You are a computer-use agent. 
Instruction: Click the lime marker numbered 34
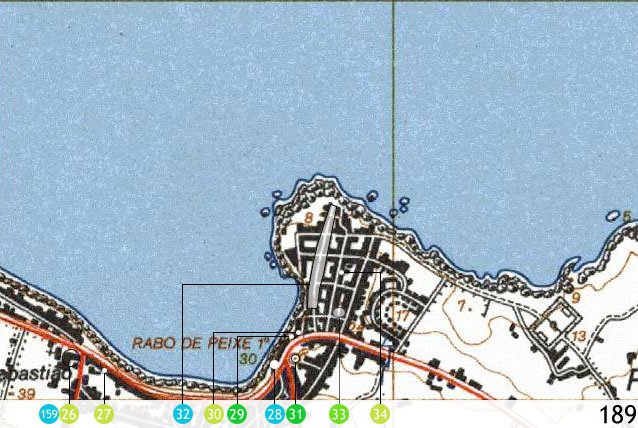tap(380, 414)
